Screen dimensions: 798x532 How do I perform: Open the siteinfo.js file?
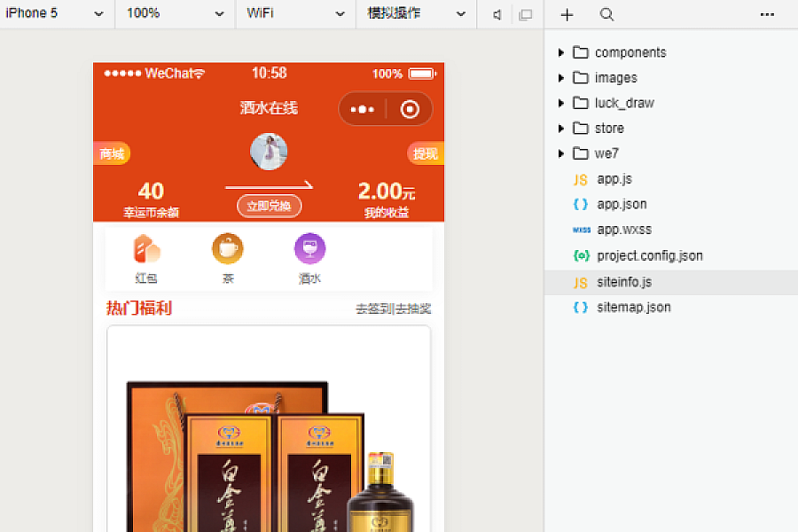[624, 282]
